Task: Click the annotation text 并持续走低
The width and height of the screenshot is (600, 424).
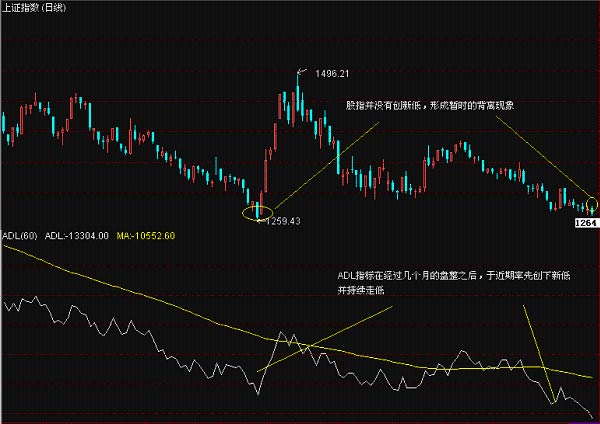Action: pyautogui.click(x=360, y=290)
